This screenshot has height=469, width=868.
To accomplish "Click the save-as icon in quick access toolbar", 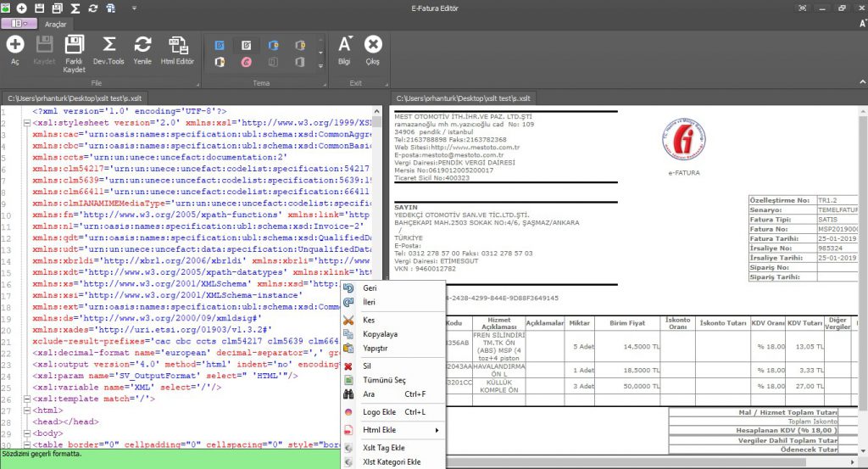I will pyautogui.click(x=57, y=8).
